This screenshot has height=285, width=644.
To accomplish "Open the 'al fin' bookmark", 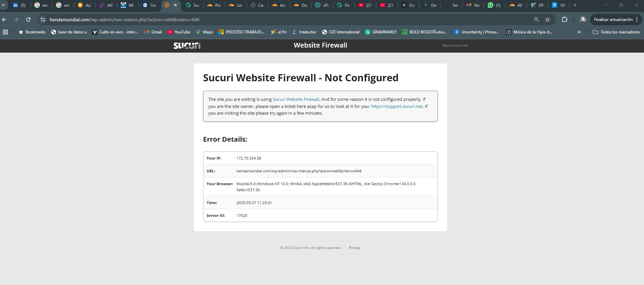I will pos(279,32).
